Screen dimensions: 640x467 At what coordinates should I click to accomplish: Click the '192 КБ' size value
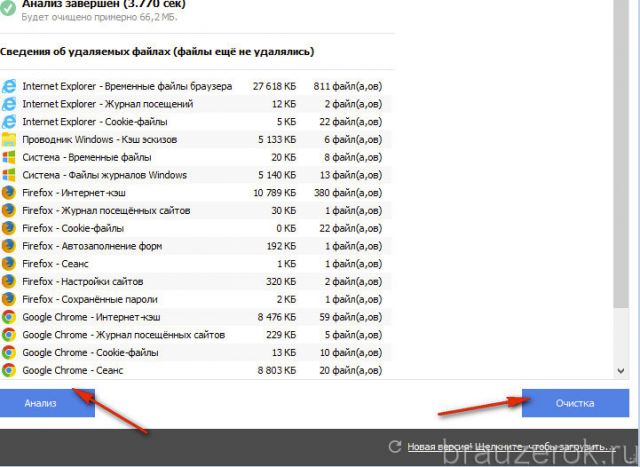click(281, 246)
